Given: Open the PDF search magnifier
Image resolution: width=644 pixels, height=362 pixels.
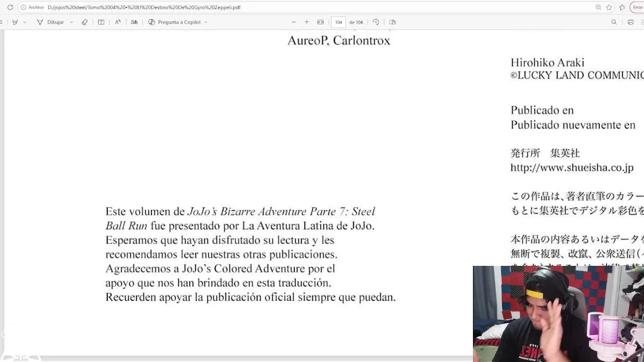Looking at the screenshot, I should [x=614, y=22].
